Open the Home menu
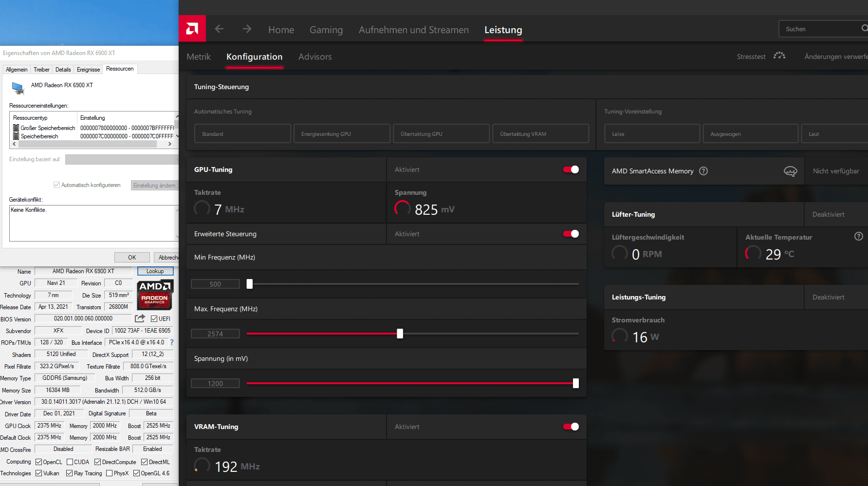 [x=281, y=30]
